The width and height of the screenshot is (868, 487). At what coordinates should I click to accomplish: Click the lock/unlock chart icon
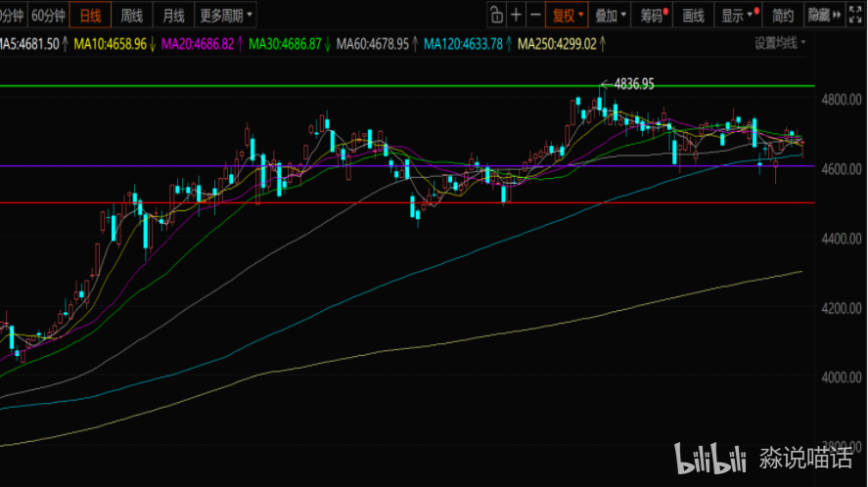(496, 15)
